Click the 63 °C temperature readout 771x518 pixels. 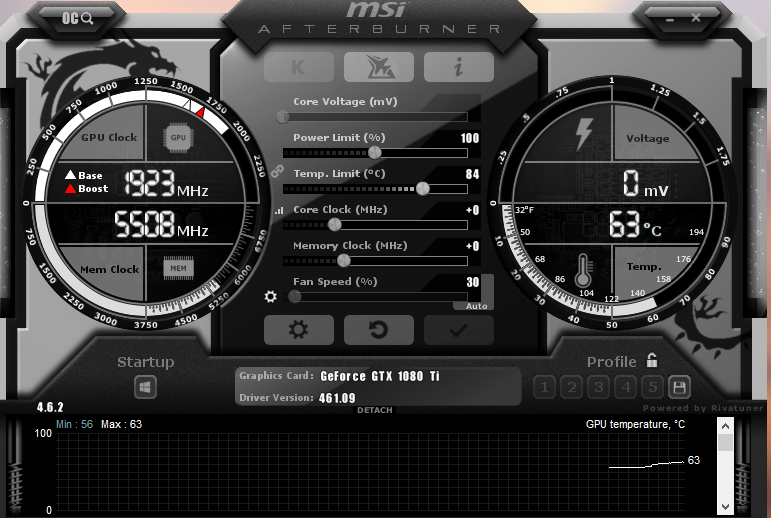pos(635,224)
